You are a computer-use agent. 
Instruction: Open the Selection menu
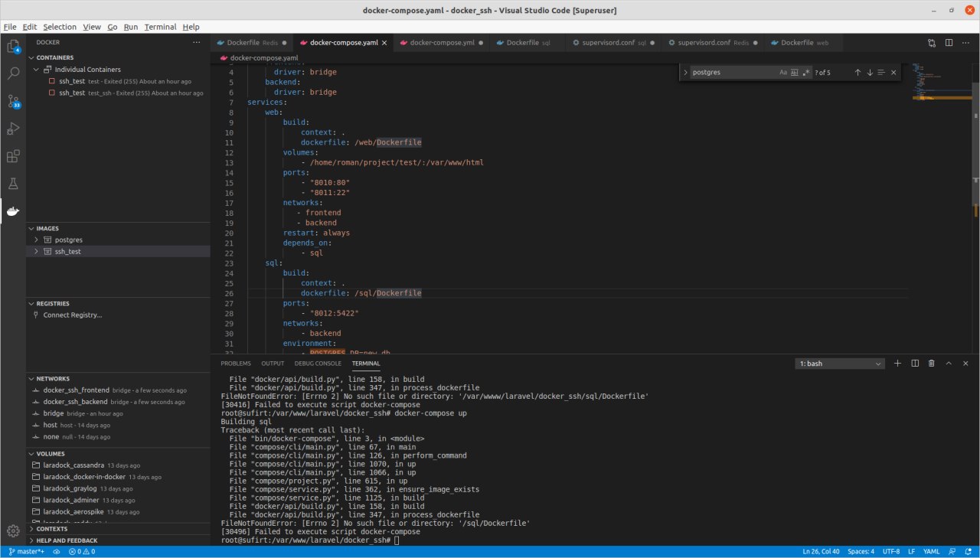pos(60,27)
